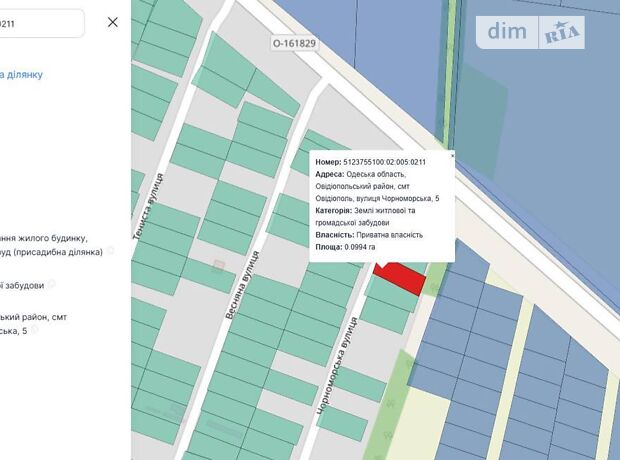
Task: Click 'Власність: Приватна власність' in popup
Action: 368,235
